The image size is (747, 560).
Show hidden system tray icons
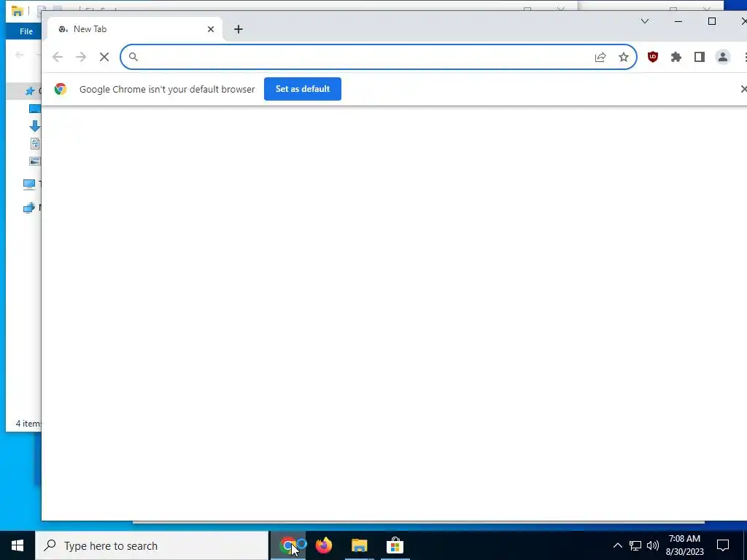point(617,545)
